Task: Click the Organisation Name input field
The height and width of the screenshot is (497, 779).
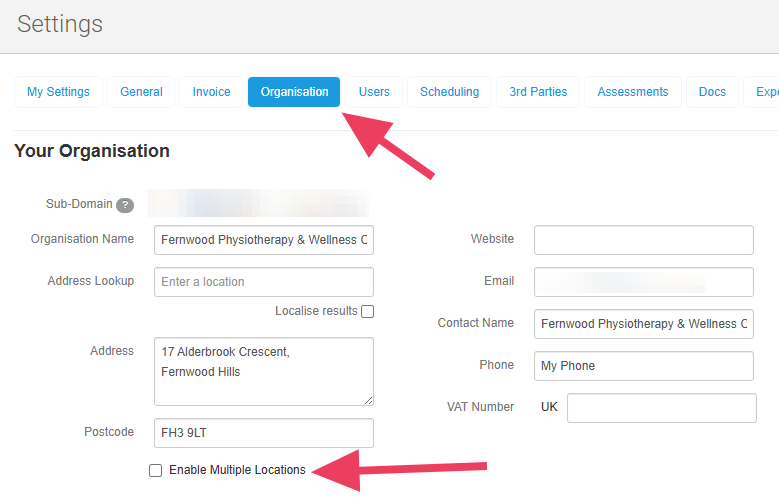Action: 264,240
